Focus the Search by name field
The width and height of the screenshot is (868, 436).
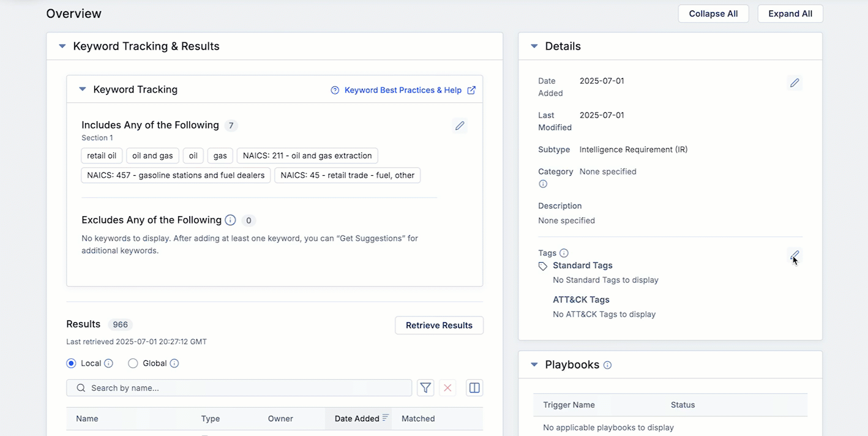[x=245, y=388]
